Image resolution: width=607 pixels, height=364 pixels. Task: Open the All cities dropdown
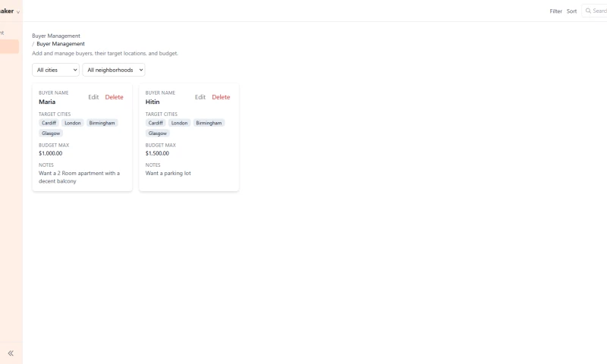pos(55,70)
